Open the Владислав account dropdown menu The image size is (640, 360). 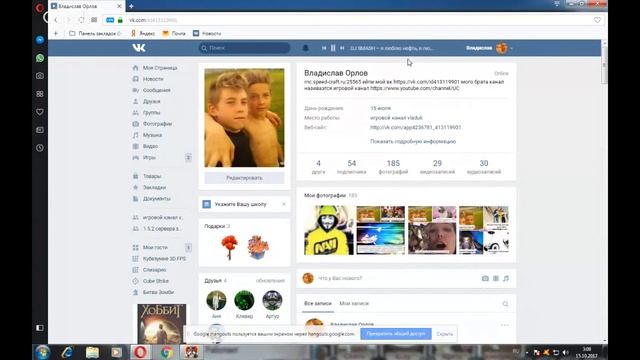pos(489,48)
